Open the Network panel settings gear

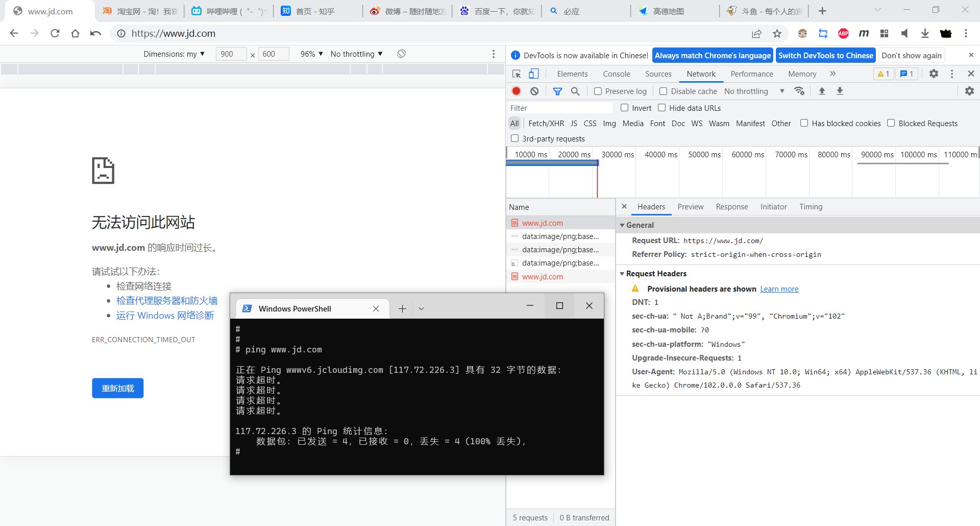click(x=969, y=91)
